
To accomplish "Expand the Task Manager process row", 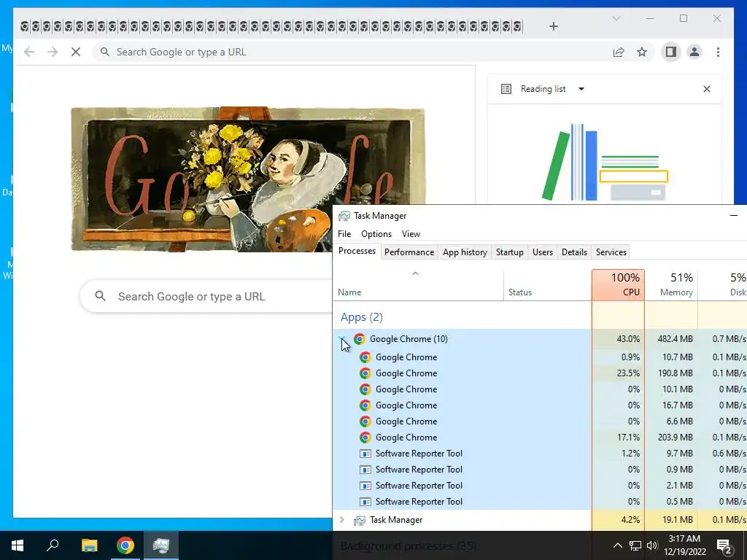I will [341, 519].
